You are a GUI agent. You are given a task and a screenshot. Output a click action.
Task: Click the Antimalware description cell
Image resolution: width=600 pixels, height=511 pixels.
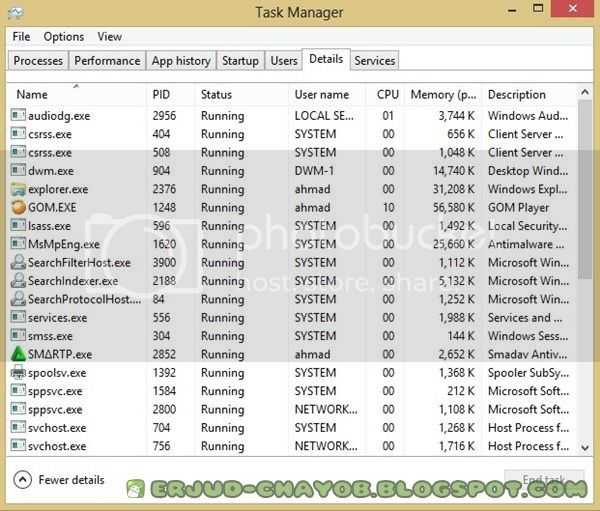click(x=526, y=244)
